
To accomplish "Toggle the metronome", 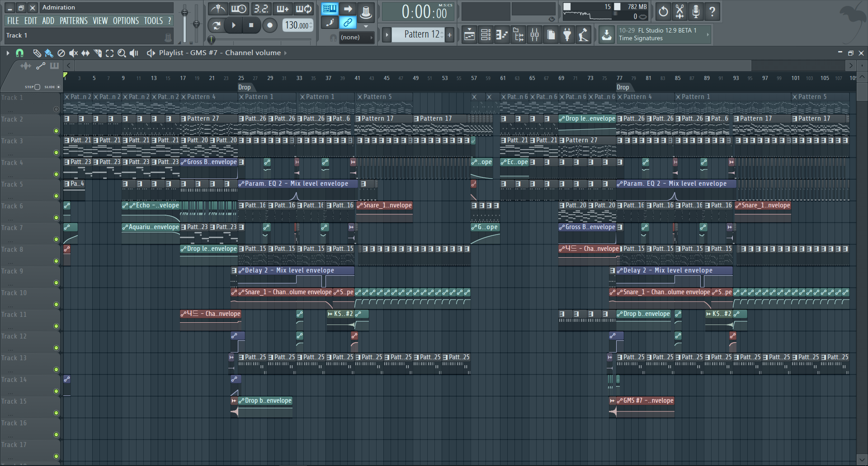I will [x=218, y=9].
